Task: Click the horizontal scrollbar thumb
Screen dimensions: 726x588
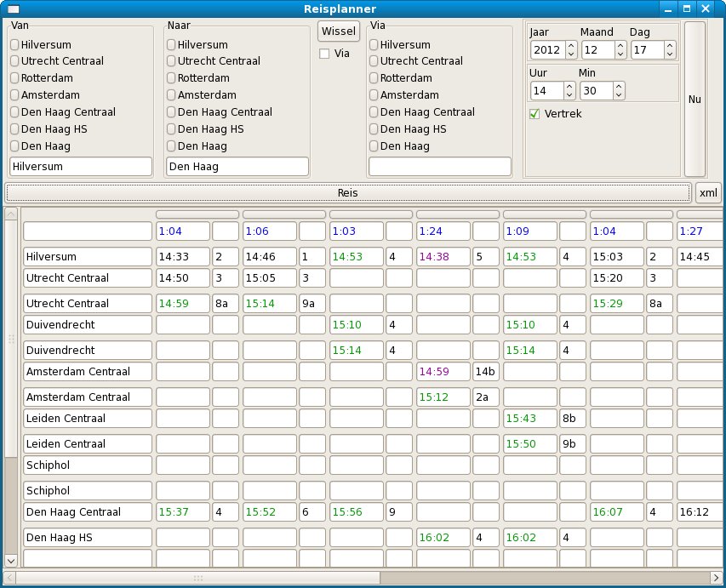Action: (198, 577)
